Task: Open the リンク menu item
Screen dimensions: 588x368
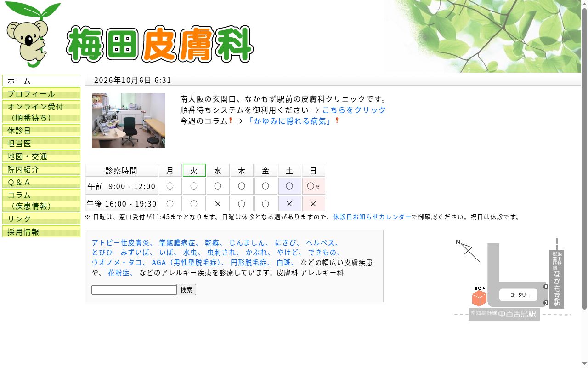Action: point(41,218)
